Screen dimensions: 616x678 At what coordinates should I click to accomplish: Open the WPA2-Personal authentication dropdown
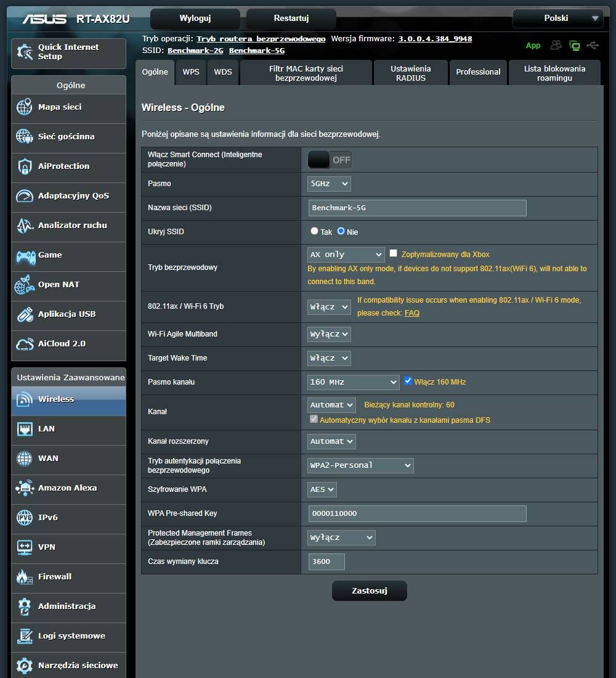(x=360, y=466)
